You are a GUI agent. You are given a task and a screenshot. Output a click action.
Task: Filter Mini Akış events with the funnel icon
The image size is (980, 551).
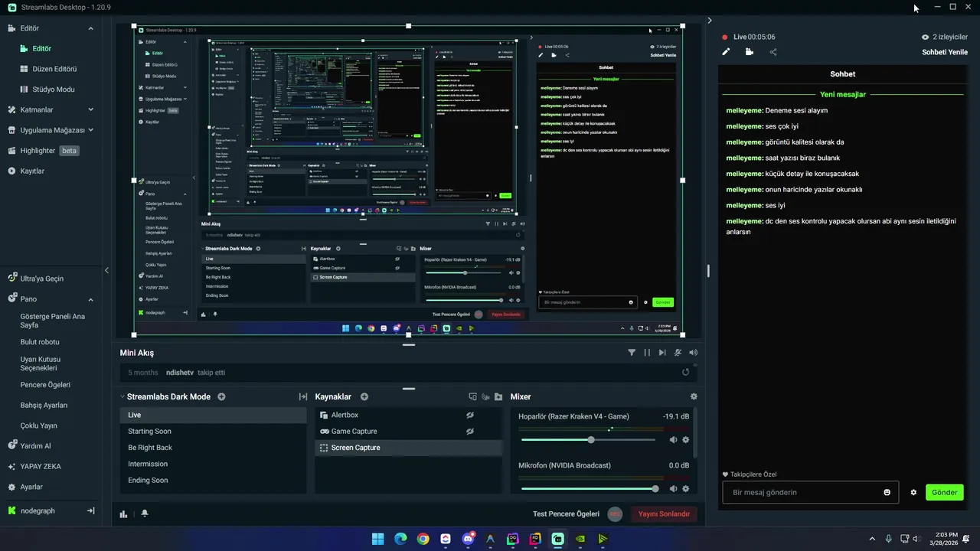point(632,353)
